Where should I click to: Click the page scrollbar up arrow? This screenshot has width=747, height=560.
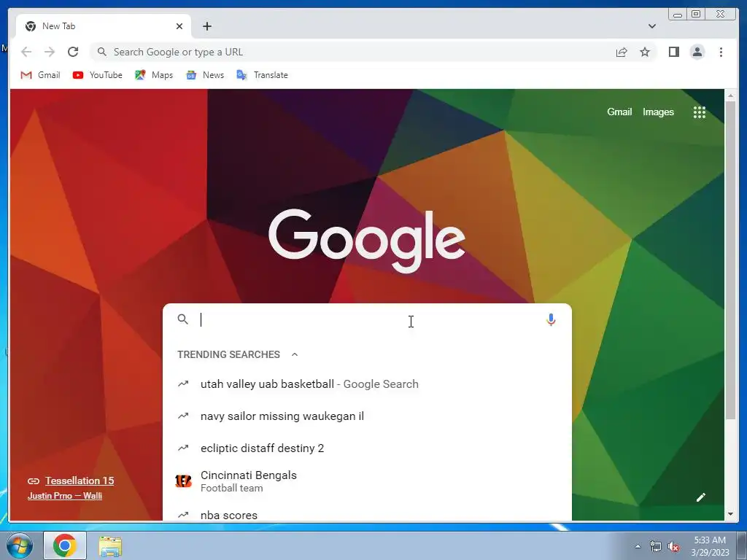click(730, 96)
